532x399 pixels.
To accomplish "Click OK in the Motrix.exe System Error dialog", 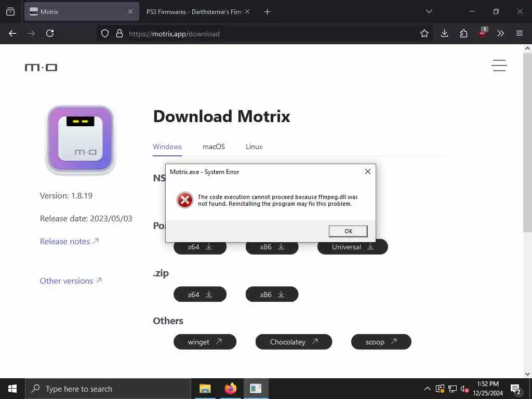I will [x=348, y=231].
